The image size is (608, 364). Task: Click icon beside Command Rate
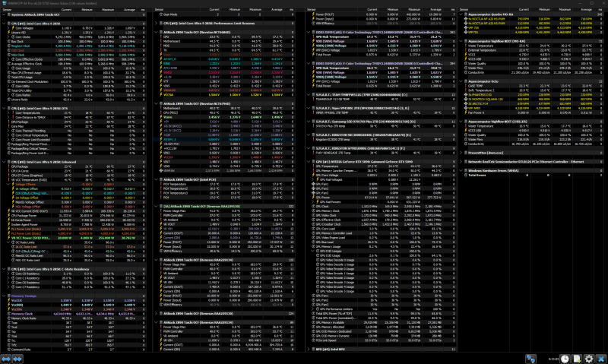(x=8, y=350)
